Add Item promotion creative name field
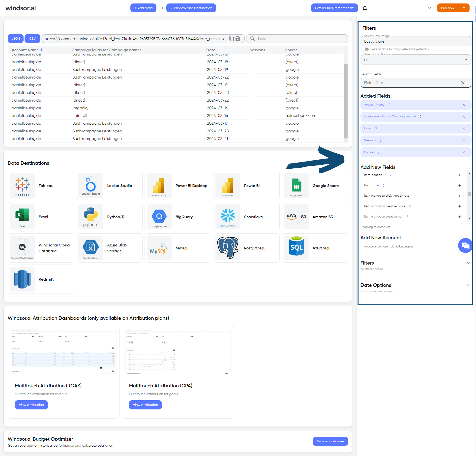This screenshot has height=456, width=476. (459, 206)
